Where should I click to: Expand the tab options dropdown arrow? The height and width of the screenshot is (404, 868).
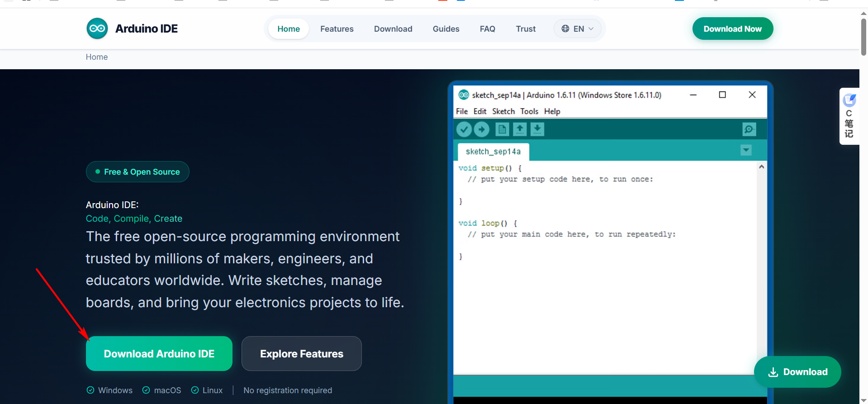pyautogui.click(x=746, y=150)
